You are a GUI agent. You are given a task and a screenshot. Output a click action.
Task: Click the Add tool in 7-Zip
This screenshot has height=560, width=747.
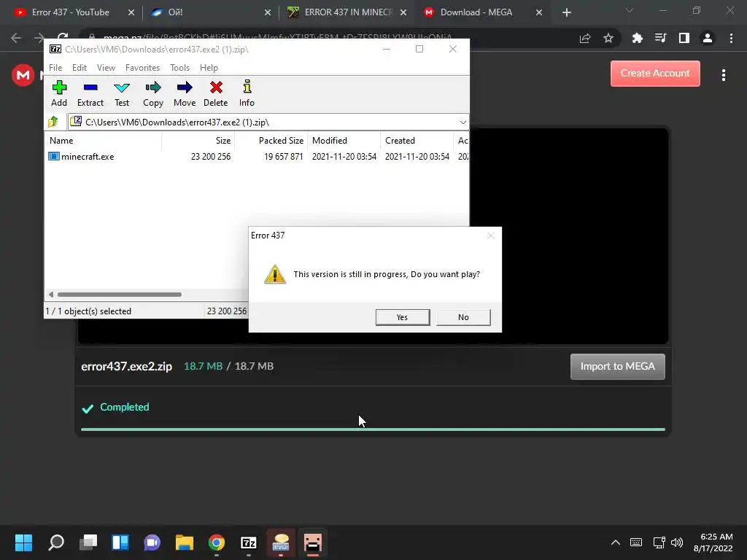(59, 93)
